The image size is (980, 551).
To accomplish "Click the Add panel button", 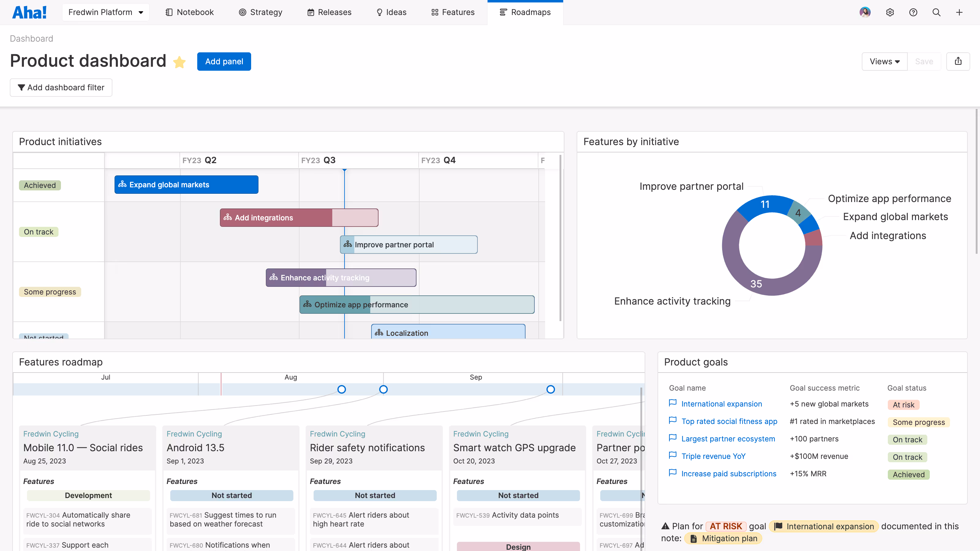I will pos(224,61).
